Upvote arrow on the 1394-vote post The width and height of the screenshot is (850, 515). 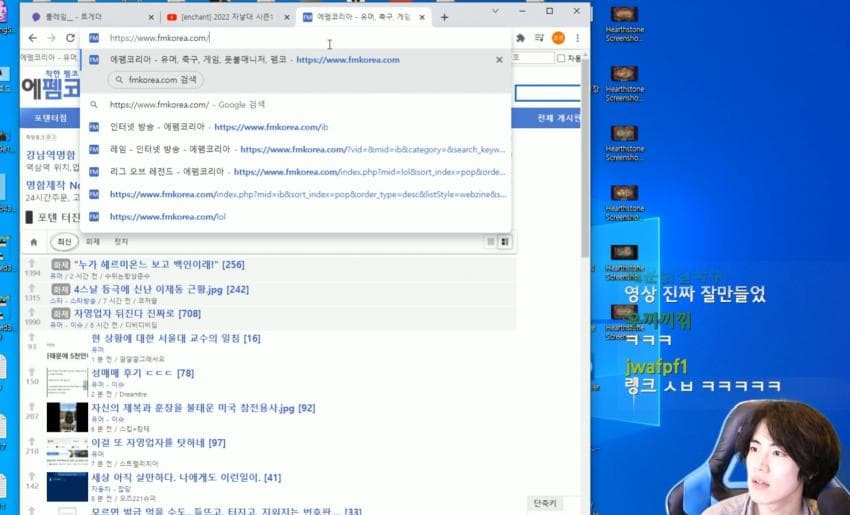[x=32, y=263]
